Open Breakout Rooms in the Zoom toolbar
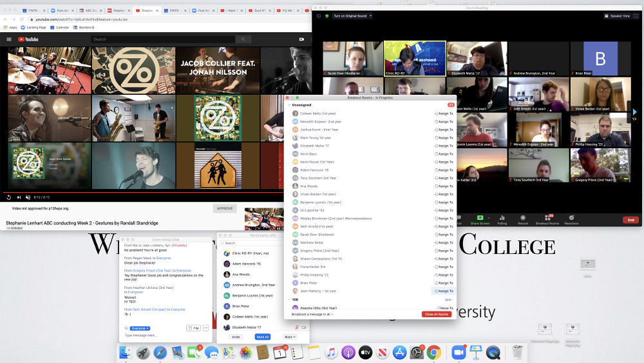 click(547, 219)
